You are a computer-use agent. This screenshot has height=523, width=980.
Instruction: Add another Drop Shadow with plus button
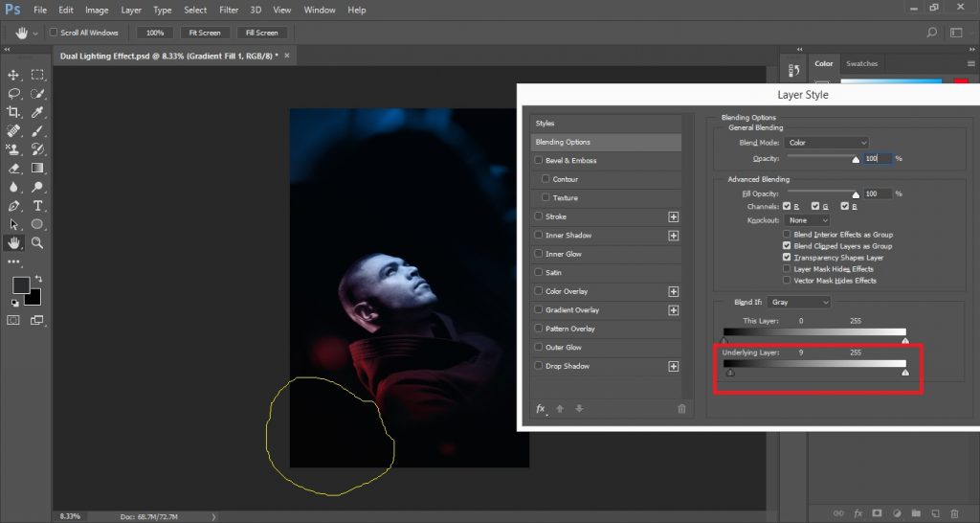click(673, 366)
